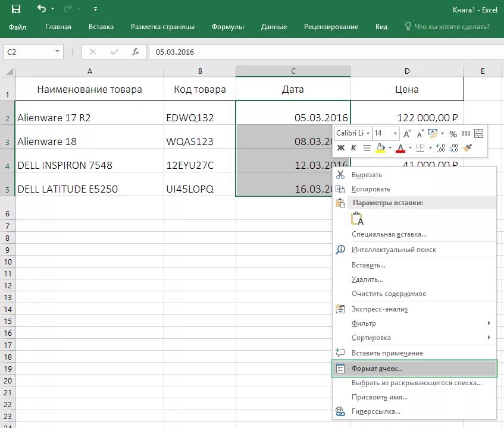The image size is (504, 428).
Task: Click Merge and Center icon in mini toolbar
Action: click(x=478, y=134)
